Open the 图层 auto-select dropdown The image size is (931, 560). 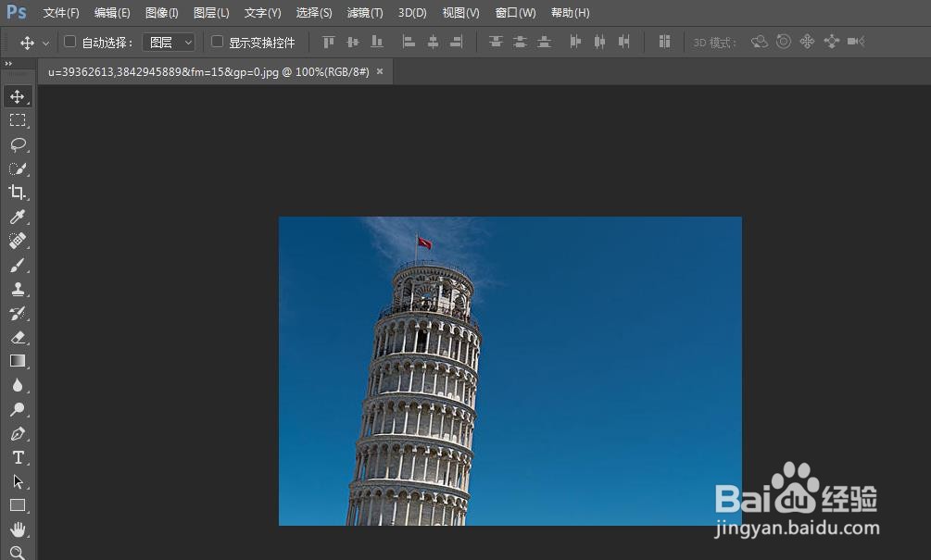click(x=170, y=43)
